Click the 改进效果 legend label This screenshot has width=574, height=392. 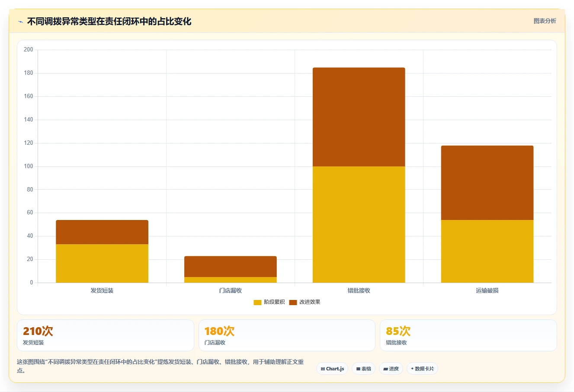point(310,302)
